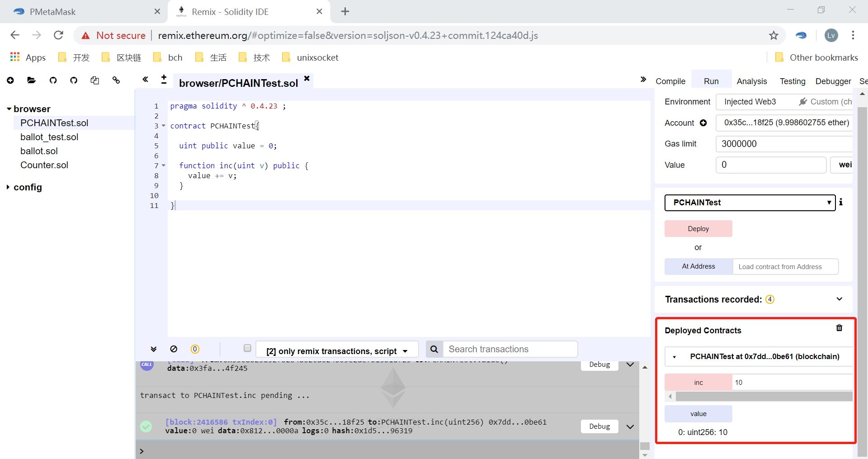This screenshot has width=868, height=459.
Task: Open the PCHAINTest contract dropdown
Action: pyautogui.click(x=750, y=203)
